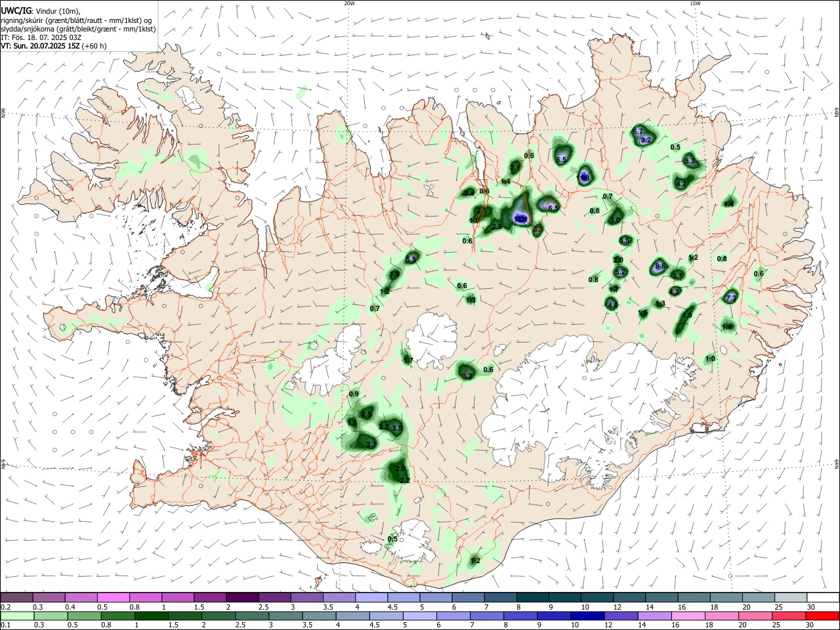The width and height of the screenshot is (840, 630).
Task: Click the 4.0 precipitation value on the map
Action: 612,305
